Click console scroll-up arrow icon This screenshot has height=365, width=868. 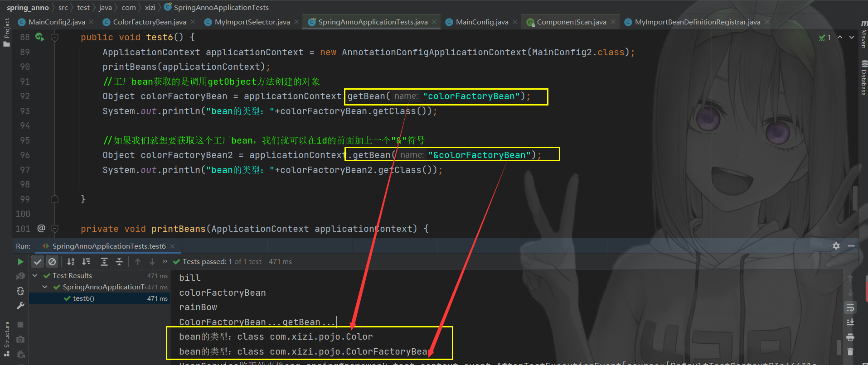(850, 278)
